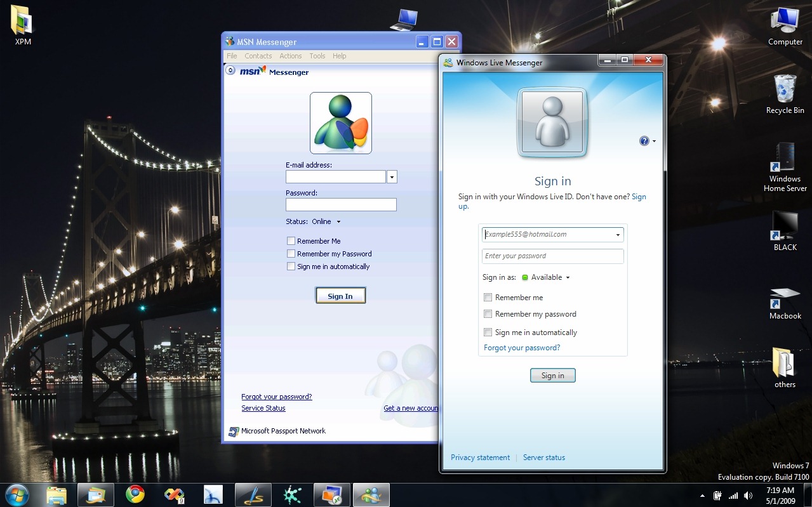The height and width of the screenshot is (507, 812).
Task: Open the XPM folder on desktop
Action: pos(23,25)
